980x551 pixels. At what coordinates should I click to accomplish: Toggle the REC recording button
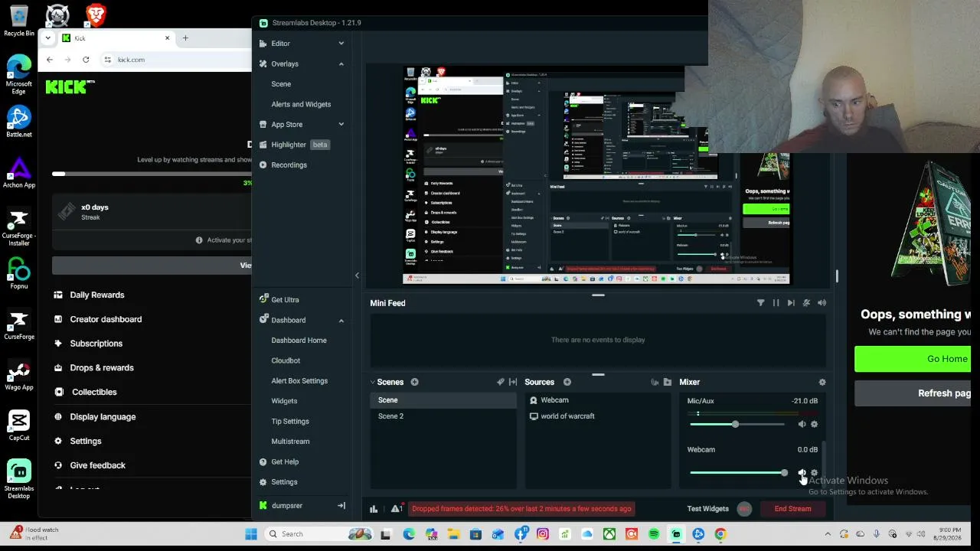click(744, 509)
